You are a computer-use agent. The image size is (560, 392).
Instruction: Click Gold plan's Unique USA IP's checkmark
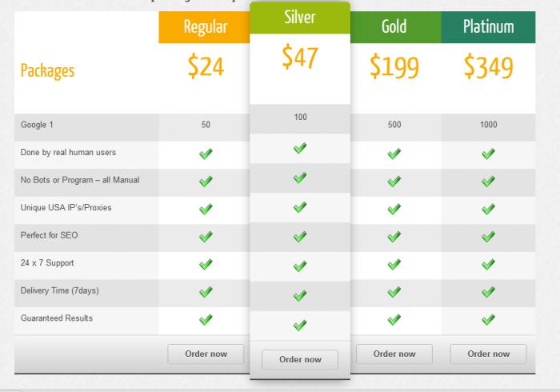click(x=394, y=209)
